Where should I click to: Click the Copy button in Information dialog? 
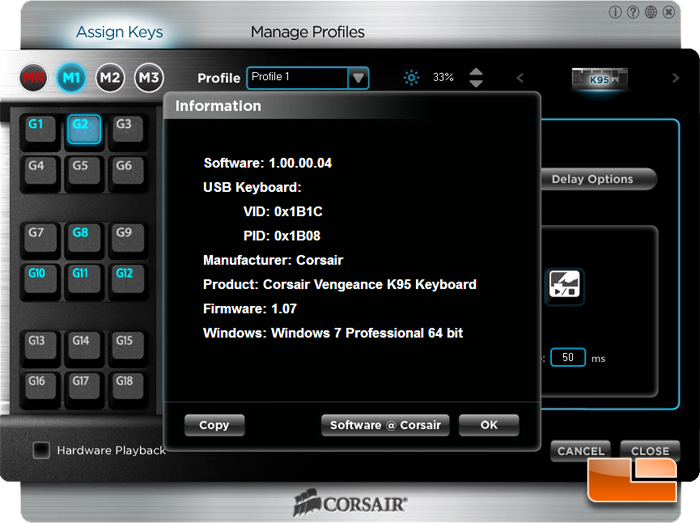pos(214,425)
